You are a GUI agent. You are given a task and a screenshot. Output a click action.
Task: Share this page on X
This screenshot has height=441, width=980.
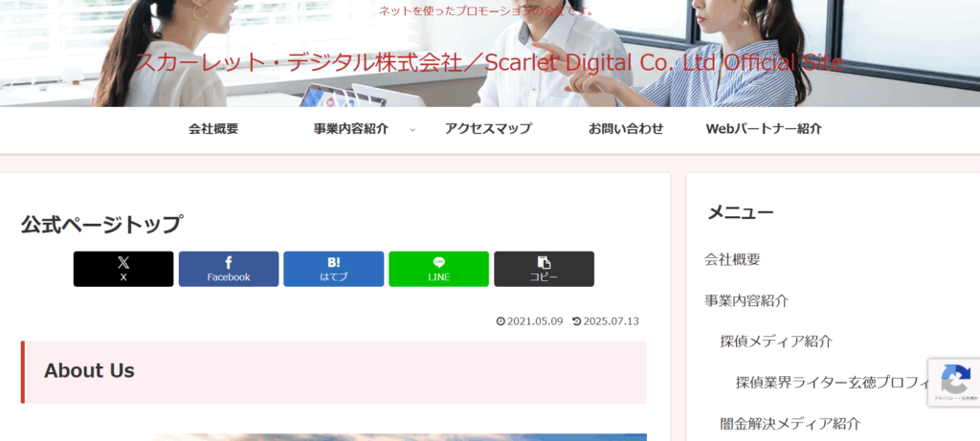(123, 269)
